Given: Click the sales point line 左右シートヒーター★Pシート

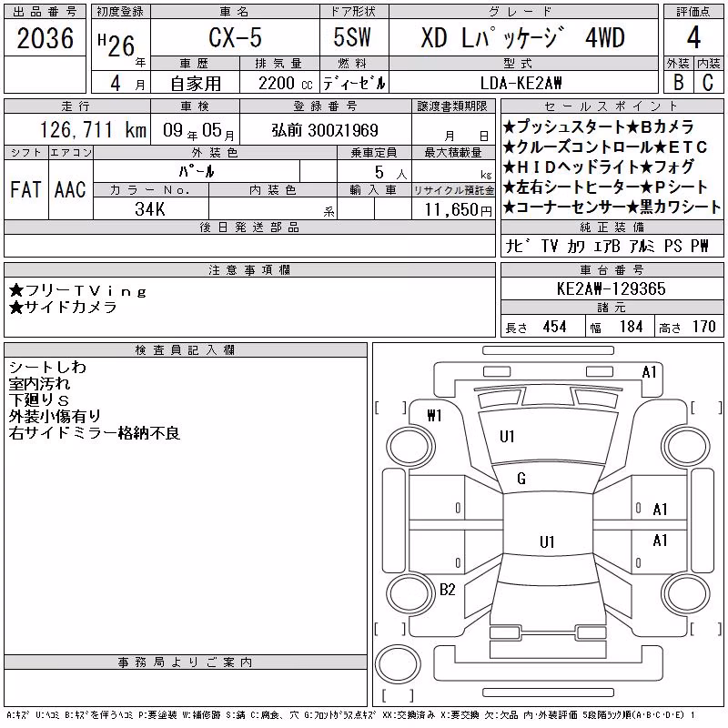Looking at the screenshot, I should [605, 187].
